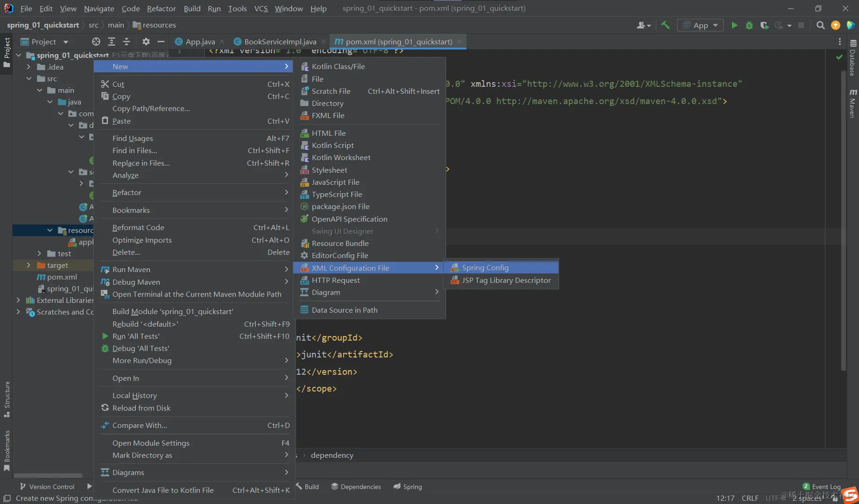Screen dimensions: 859x504
Task: Choose HTTP Request from New submenu
Action: [369, 280]
